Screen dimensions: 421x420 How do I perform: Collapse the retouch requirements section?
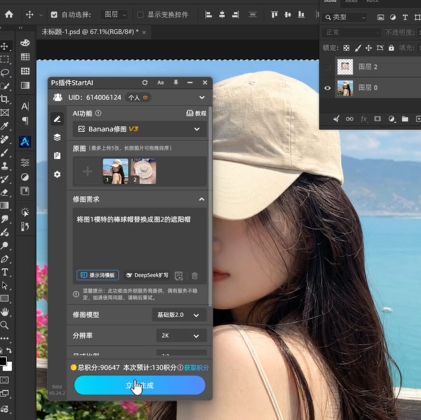(x=202, y=199)
